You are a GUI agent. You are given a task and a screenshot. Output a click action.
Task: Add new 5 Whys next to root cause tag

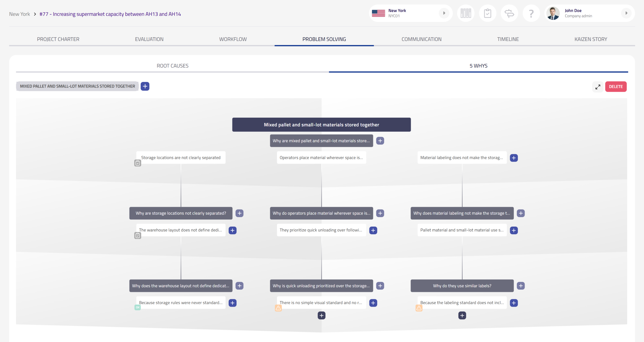145,86
